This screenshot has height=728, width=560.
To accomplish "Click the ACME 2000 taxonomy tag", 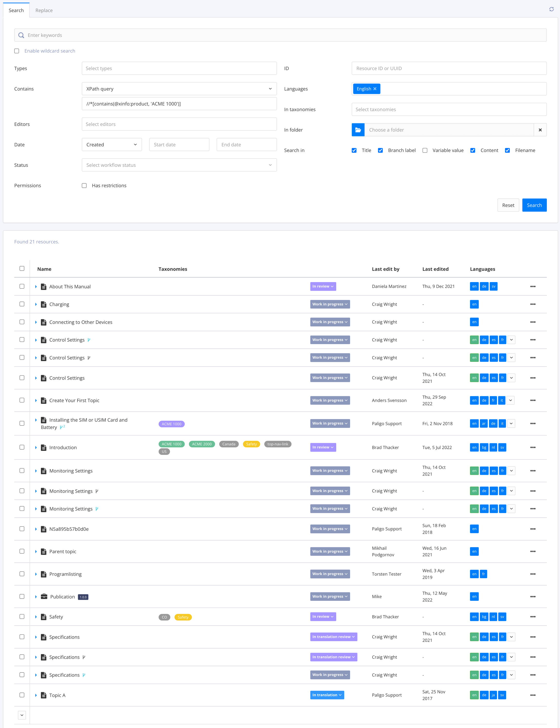I will (x=202, y=444).
